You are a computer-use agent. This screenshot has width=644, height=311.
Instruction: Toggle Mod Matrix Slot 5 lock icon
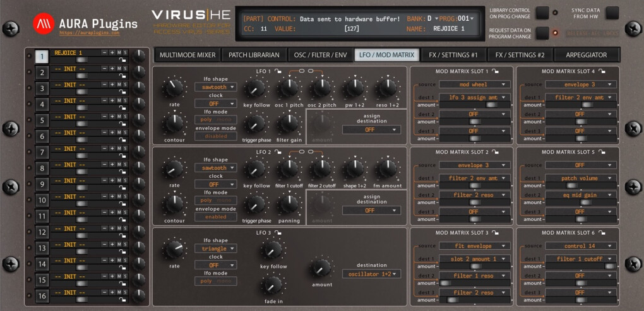pos(601,152)
